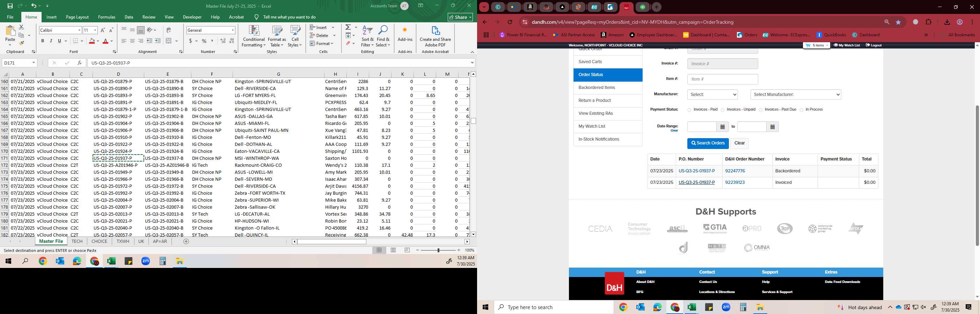Viewport: 980px width, 314px height.
Task: Open Format as Table gallery
Action: [277, 36]
